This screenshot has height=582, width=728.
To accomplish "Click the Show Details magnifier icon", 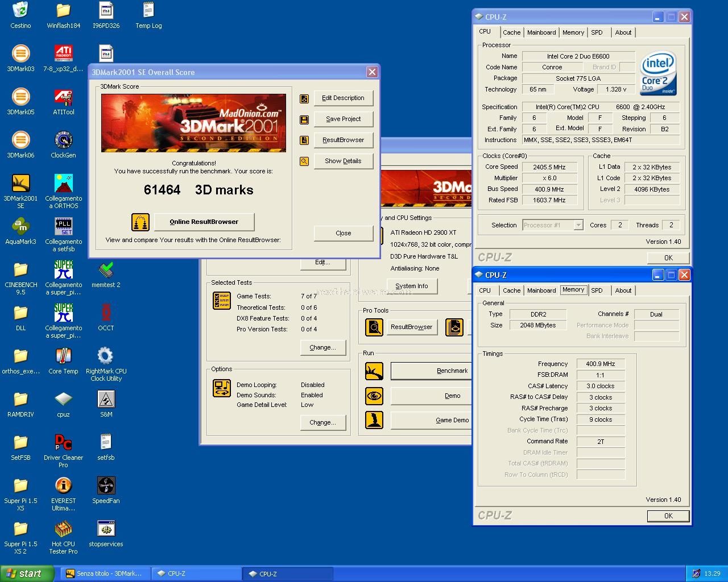I will [304, 161].
